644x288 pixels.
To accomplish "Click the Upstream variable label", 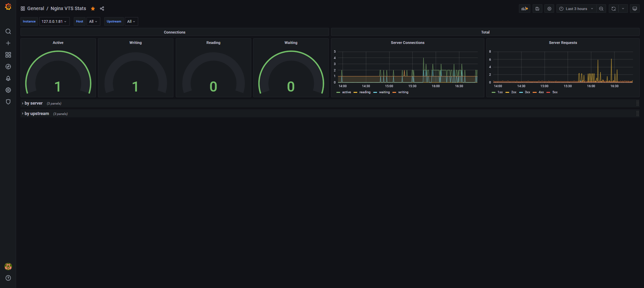I will coord(114,21).
